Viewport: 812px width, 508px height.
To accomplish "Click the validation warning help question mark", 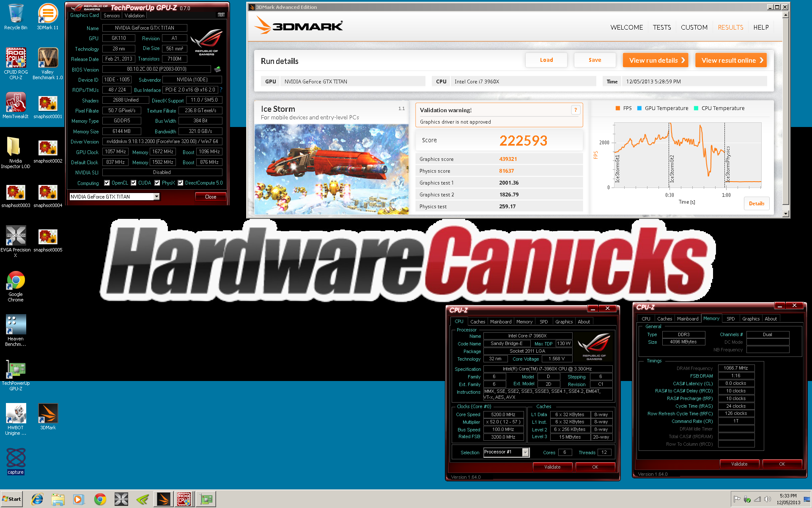I will tap(576, 110).
